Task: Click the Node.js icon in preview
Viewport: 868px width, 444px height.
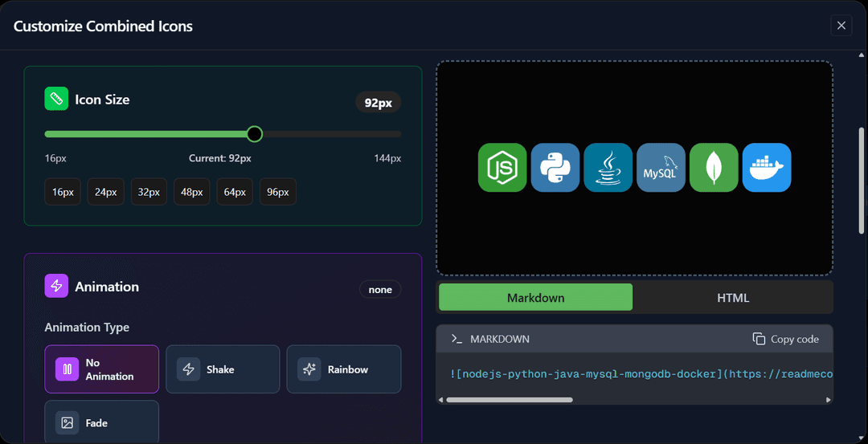Action: click(502, 168)
